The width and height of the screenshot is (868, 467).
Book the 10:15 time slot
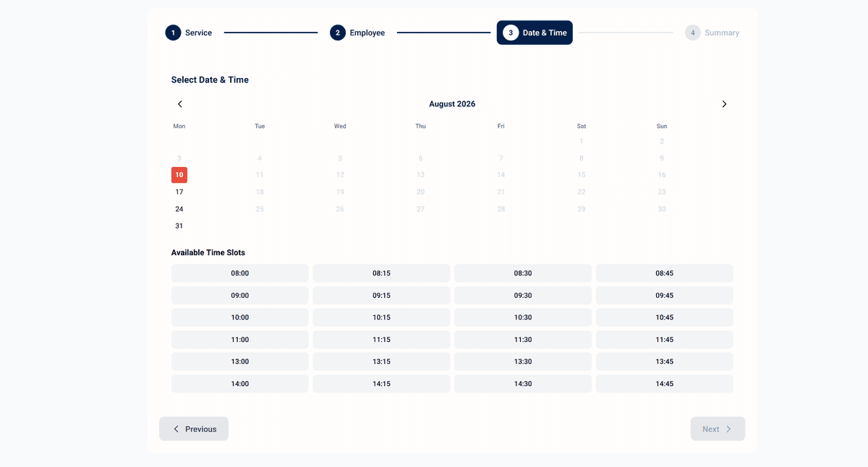click(381, 317)
